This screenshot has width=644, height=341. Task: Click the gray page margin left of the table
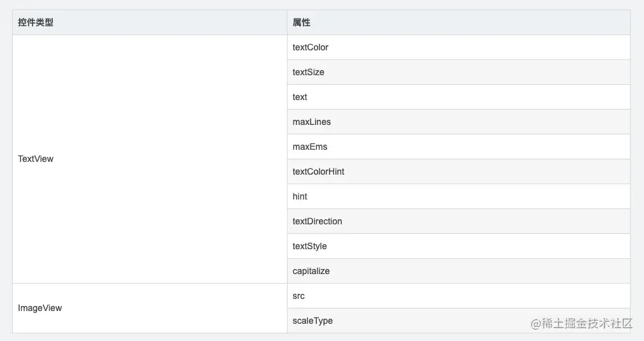coord(6,172)
